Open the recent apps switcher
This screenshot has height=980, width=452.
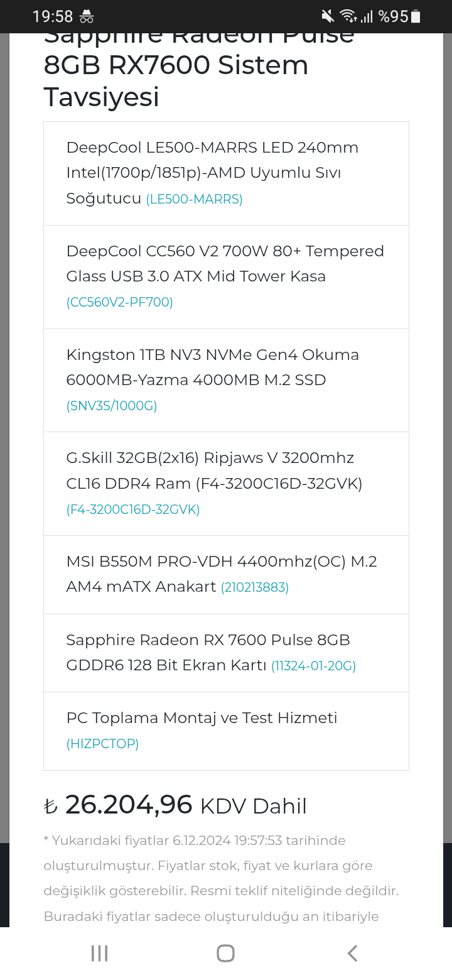99,953
